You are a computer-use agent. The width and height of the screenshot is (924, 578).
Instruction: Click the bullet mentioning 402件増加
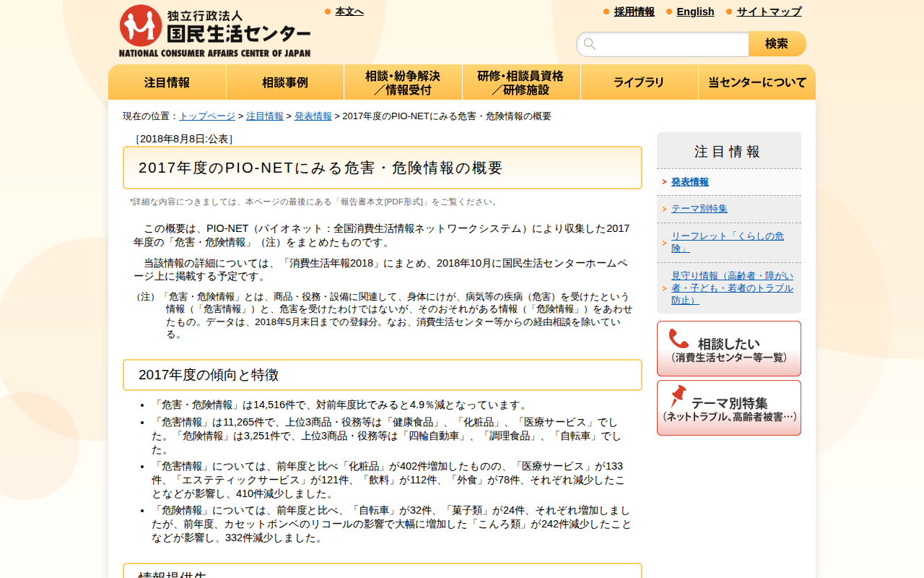point(388,480)
